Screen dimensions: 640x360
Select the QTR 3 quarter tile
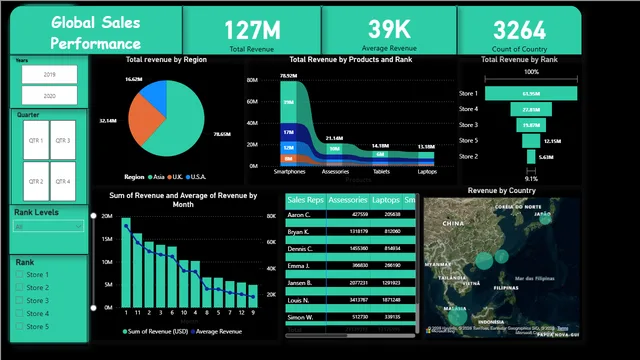click(x=63, y=140)
